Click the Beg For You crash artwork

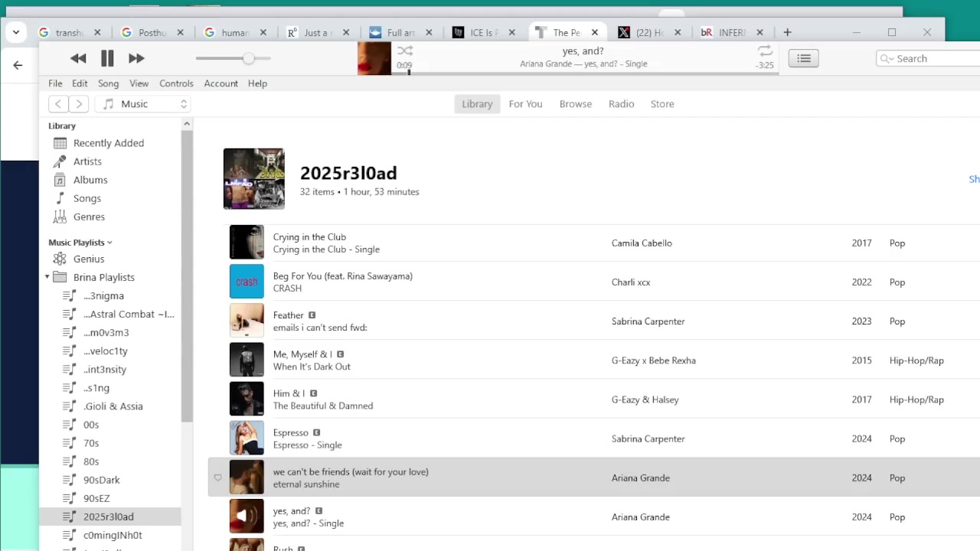247,282
